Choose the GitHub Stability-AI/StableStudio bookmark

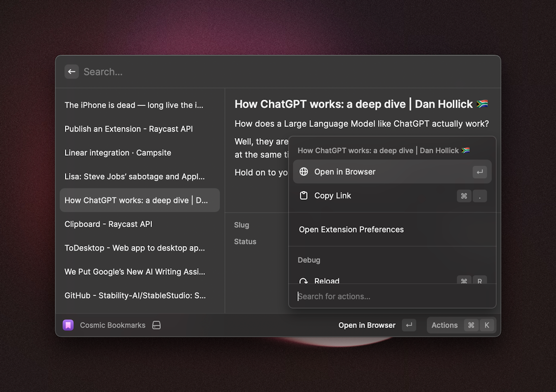point(135,296)
